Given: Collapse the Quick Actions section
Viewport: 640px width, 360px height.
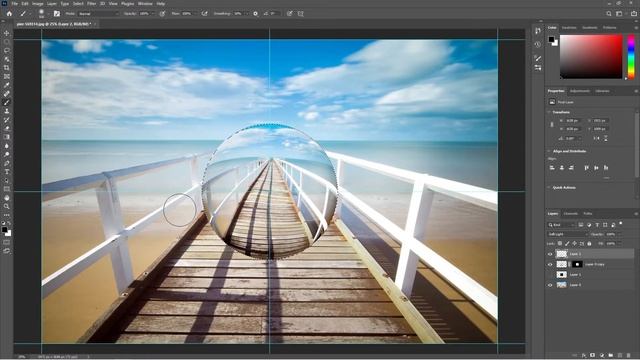Looking at the screenshot, I should click(x=549, y=187).
